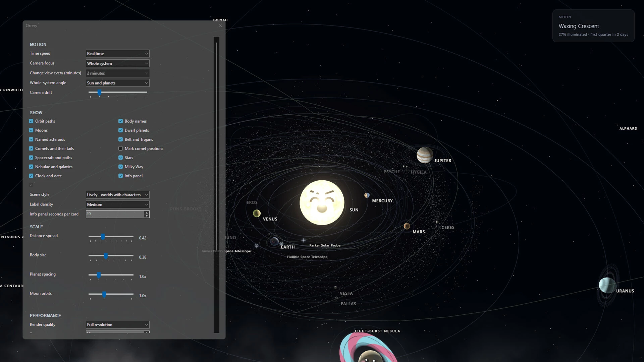Close the Orrery settings dialog
The width and height of the screenshot is (644, 362).
click(220, 25)
